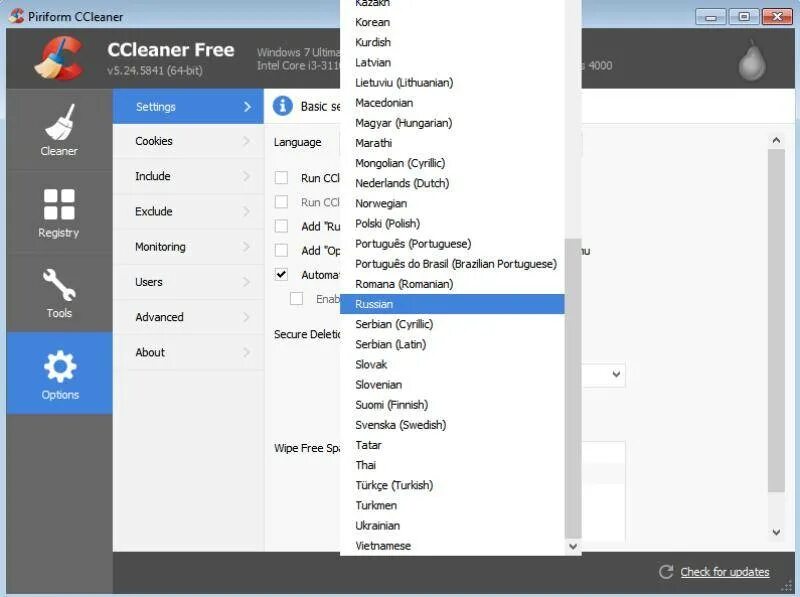Toggle the first Run CCleaner checkbox
The image size is (800, 597).
click(x=281, y=178)
